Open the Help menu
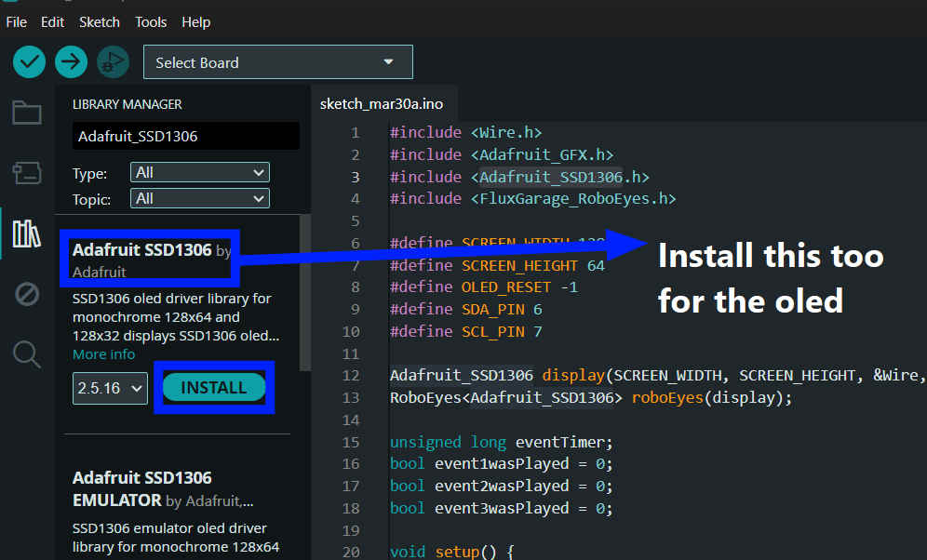 click(x=195, y=21)
